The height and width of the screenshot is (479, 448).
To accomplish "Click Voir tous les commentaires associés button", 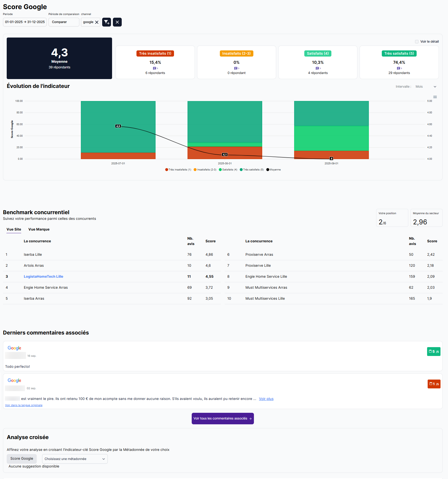I will click(x=223, y=418).
